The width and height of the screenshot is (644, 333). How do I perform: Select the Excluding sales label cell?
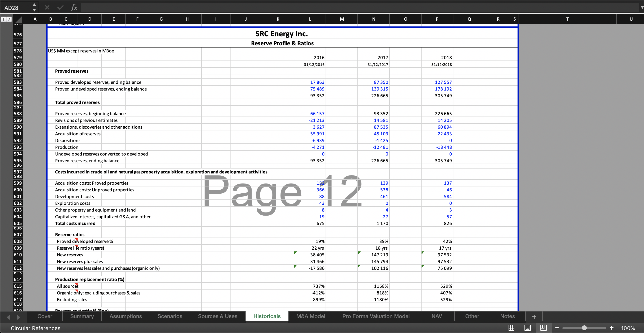pos(72,300)
